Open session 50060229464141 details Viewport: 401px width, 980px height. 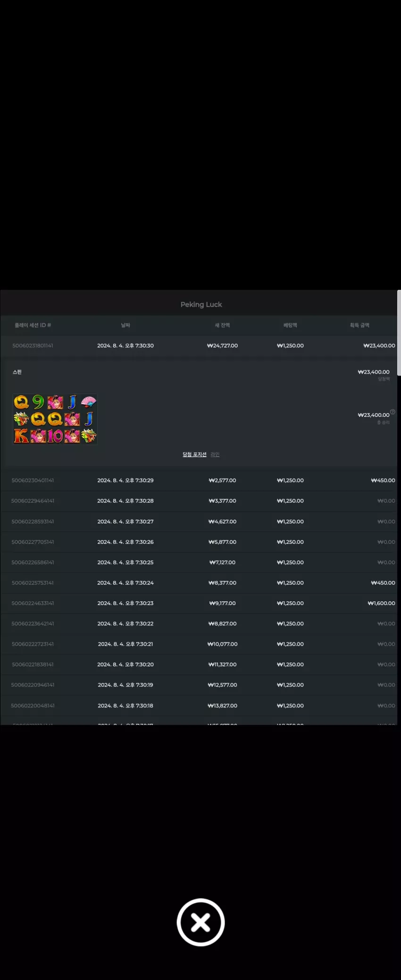pyautogui.click(x=199, y=501)
